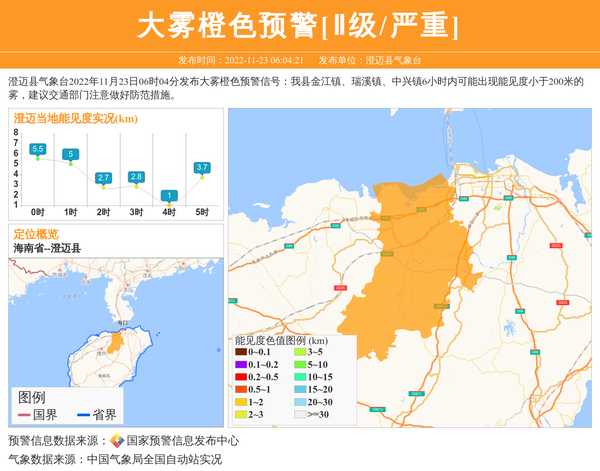This screenshot has height=471, width=600.
Task: Click the 2.8 data label at 3时
Action: [136, 177]
